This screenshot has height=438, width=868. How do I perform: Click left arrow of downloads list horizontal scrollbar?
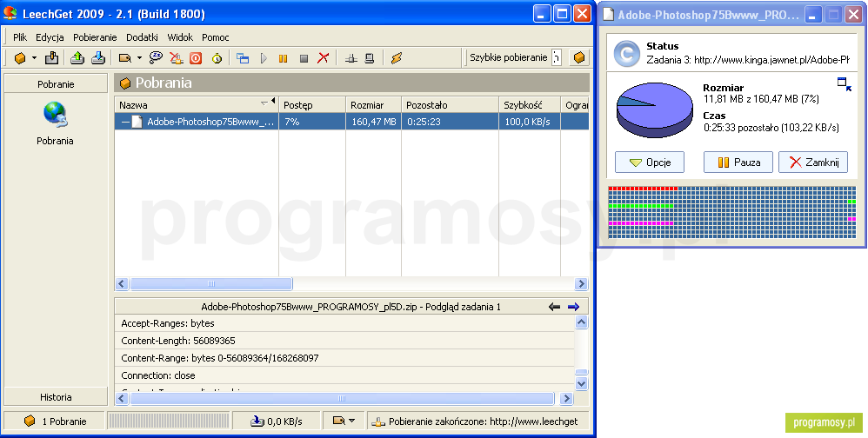pyautogui.click(x=123, y=283)
